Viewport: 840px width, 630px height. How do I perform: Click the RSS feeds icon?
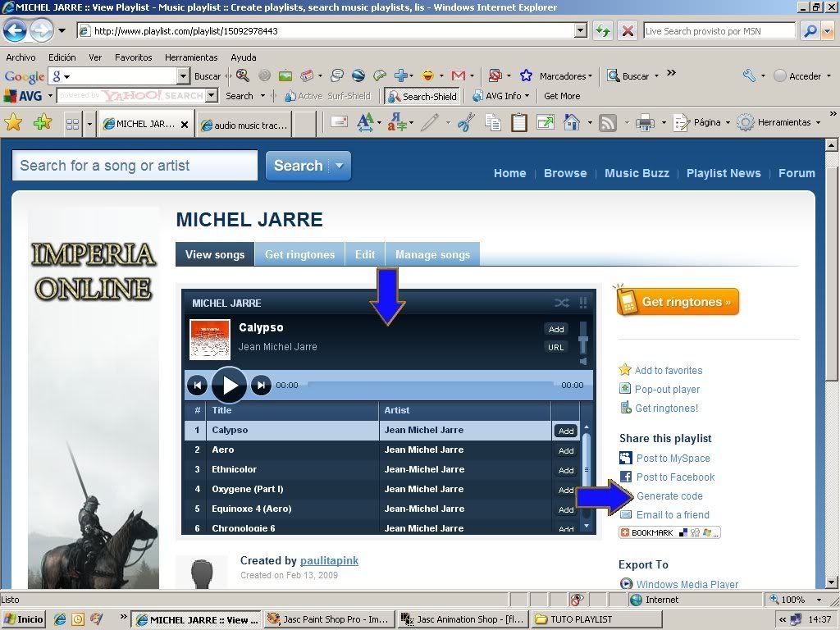608,123
